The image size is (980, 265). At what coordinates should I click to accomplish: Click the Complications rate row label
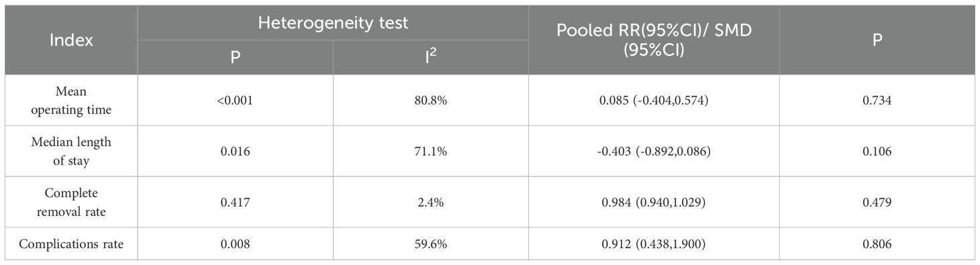pyautogui.click(x=71, y=245)
